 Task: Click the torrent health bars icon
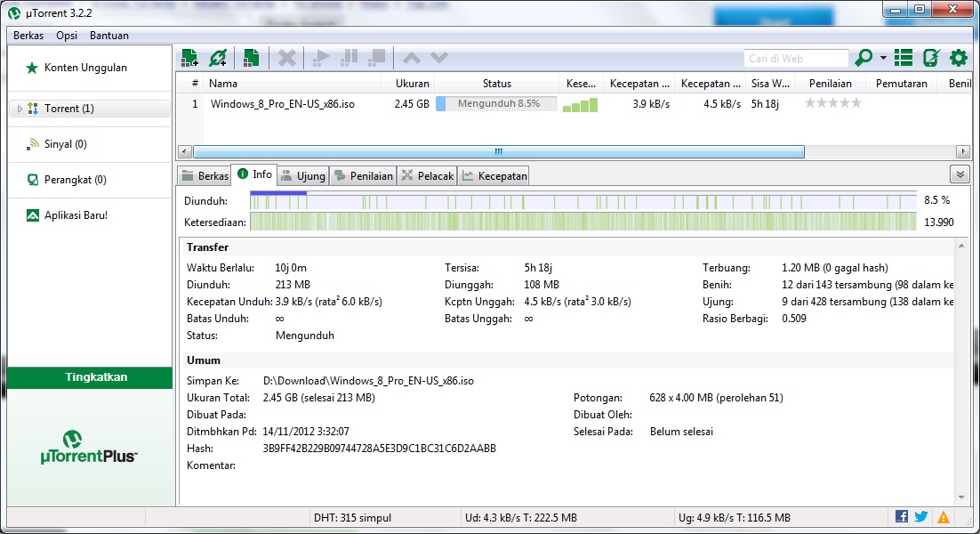(x=580, y=104)
